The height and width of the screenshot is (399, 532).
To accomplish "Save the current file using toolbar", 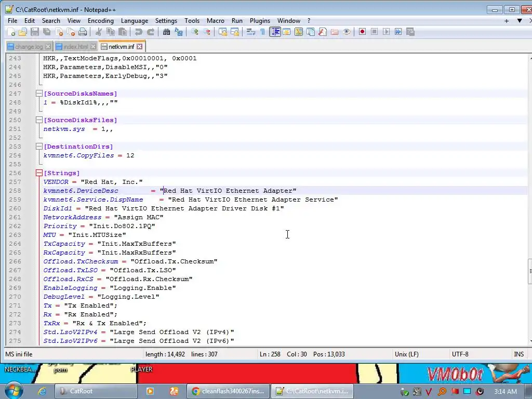I will pos(35,32).
